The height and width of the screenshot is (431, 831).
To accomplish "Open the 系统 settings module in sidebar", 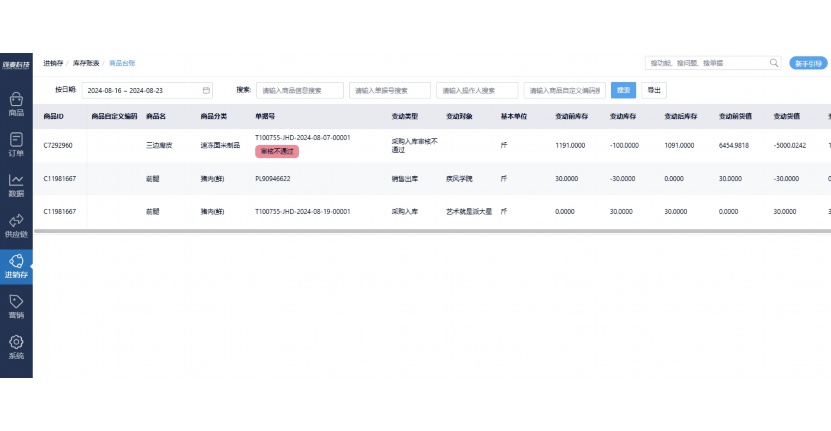I will tap(16, 348).
